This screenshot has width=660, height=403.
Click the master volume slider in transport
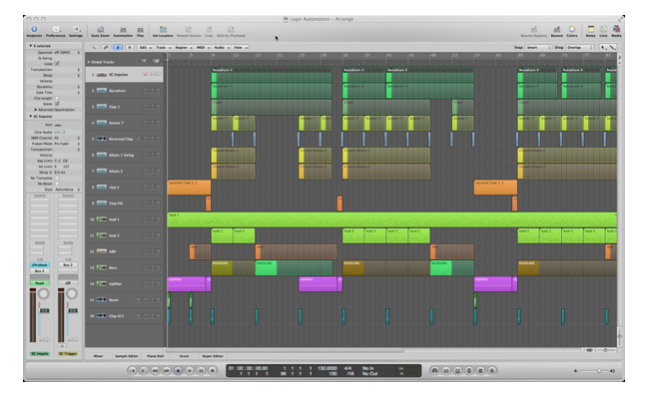593,371
